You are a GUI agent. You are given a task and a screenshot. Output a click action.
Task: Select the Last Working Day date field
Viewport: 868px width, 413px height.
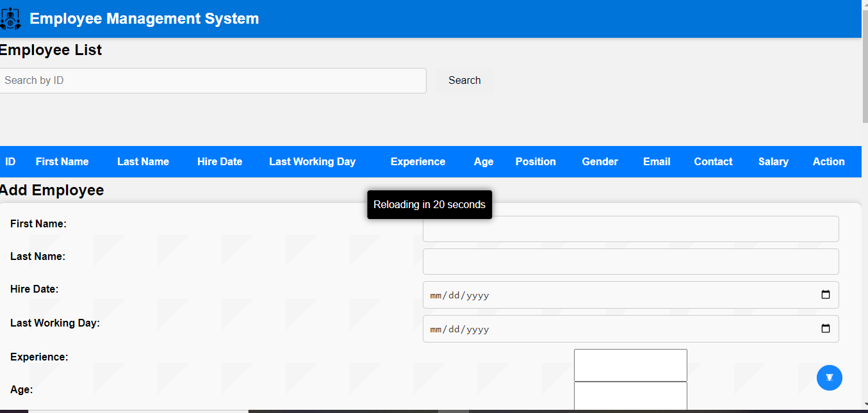[631, 329]
